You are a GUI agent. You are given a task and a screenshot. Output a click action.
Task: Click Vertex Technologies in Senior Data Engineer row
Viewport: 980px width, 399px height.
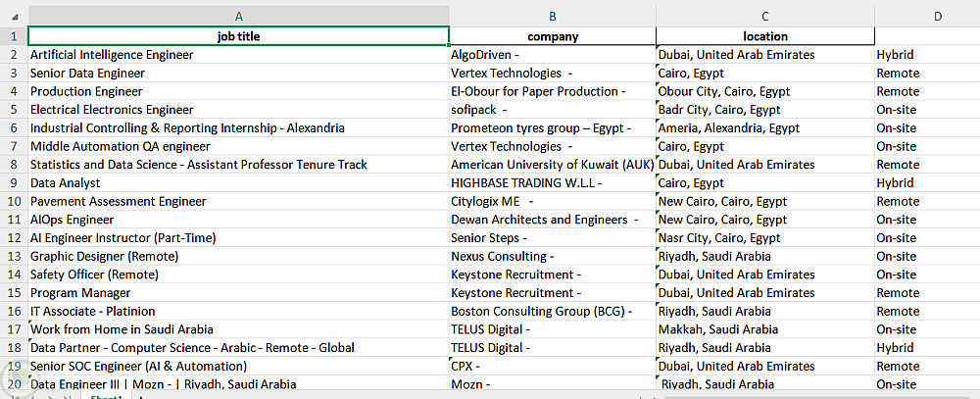(553, 74)
